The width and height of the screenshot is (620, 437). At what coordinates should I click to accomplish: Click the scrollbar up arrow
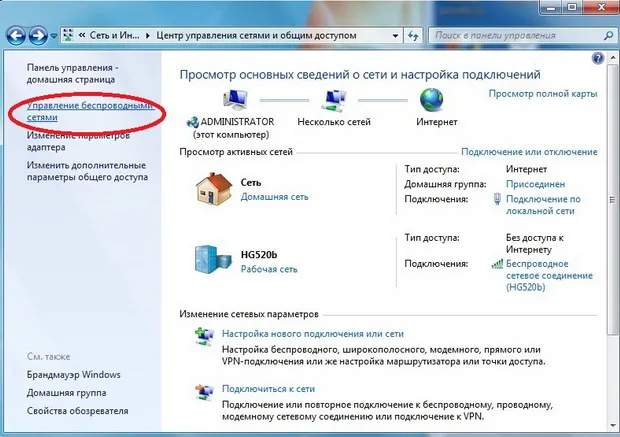(x=613, y=58)
